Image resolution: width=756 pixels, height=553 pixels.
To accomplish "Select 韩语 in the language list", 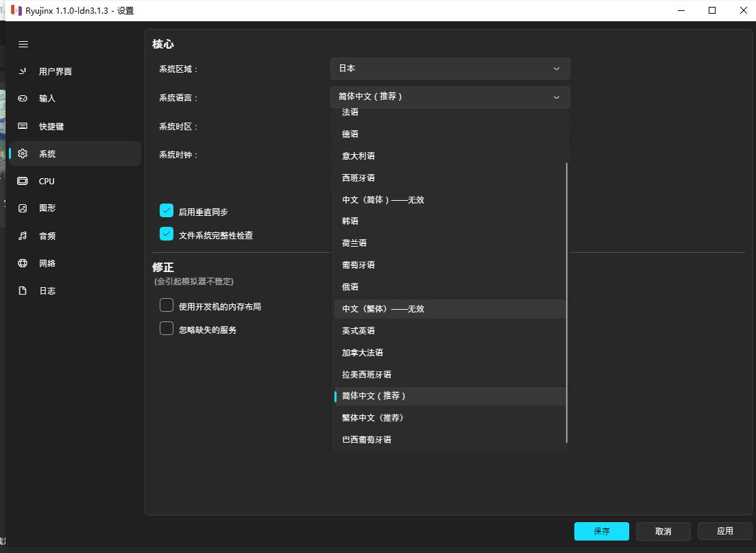I will tap(350, 221).
